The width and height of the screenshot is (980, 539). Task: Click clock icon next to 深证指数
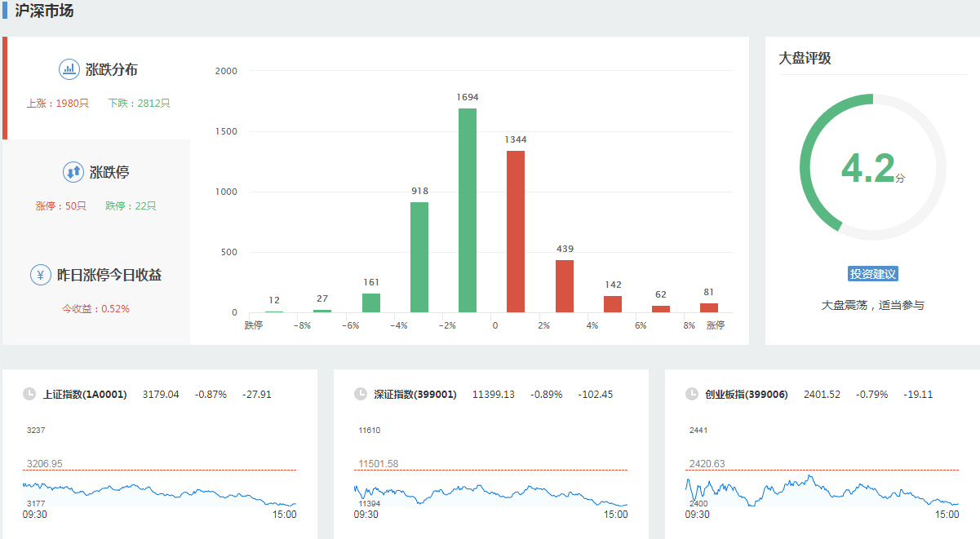coord(361,394)
